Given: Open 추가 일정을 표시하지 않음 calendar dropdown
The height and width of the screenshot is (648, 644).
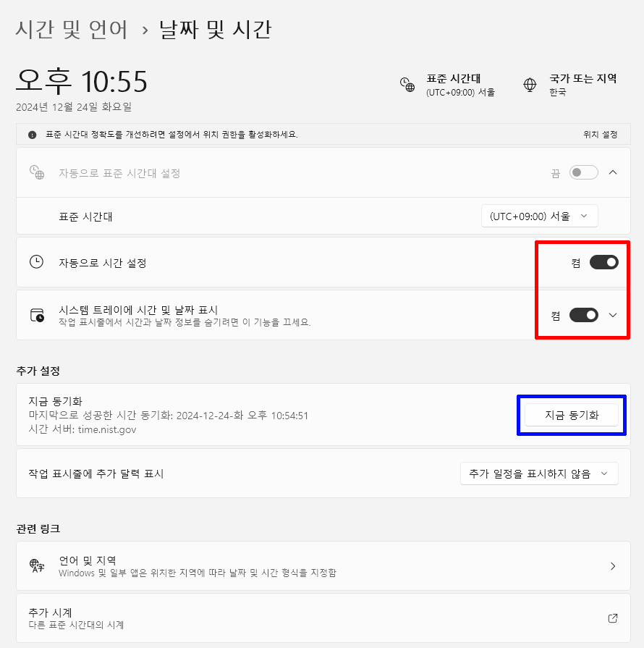Looking at the screenshot, I should click(x=539, y=474).
